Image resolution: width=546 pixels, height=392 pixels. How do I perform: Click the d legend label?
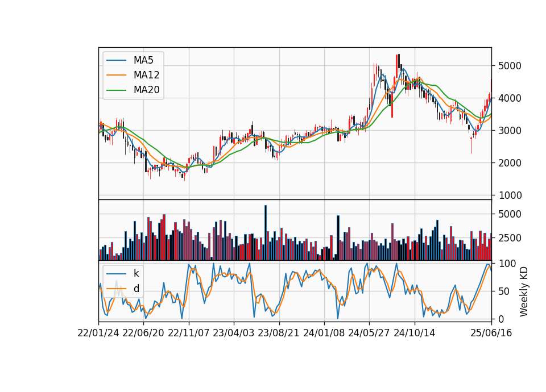(136, 289)
